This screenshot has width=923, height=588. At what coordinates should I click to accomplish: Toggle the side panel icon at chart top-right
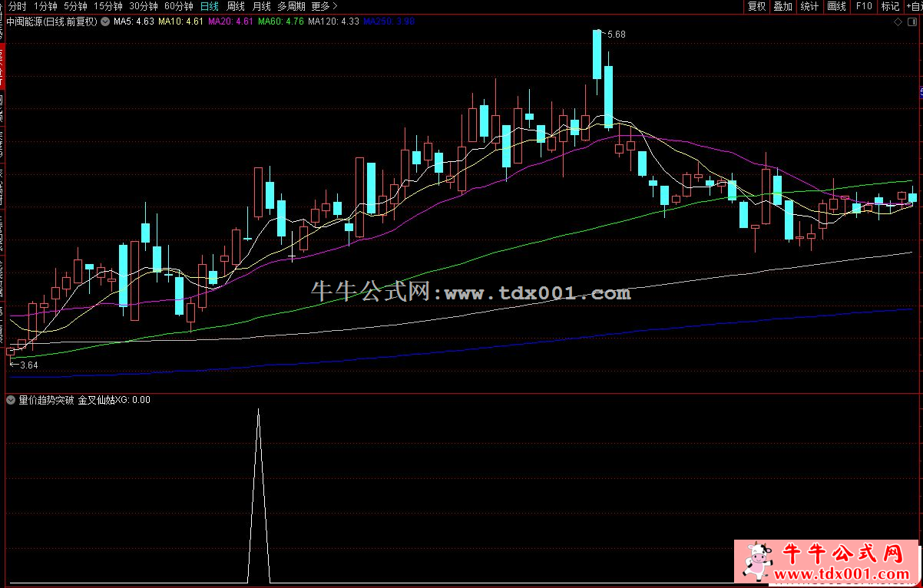912,21
